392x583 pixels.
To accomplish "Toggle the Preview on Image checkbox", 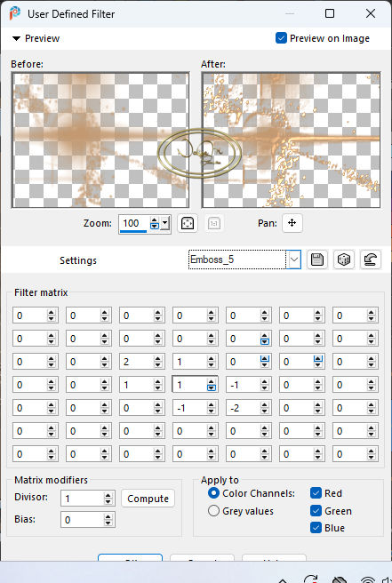I will 281,38.
